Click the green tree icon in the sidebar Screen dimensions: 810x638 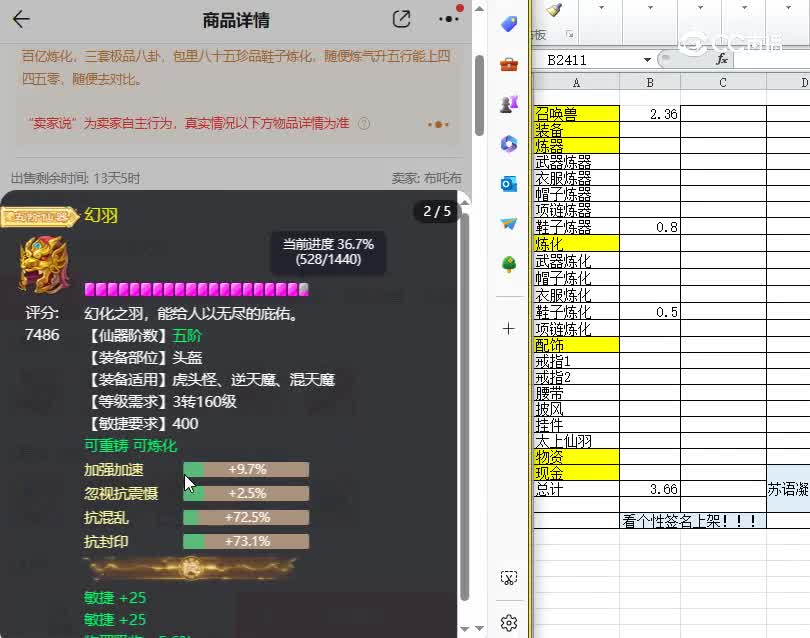point(509,262)
